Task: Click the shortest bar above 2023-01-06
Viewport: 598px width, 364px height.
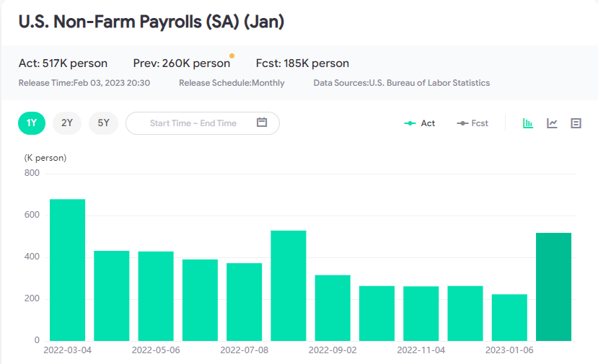Action: coord(509,317)
